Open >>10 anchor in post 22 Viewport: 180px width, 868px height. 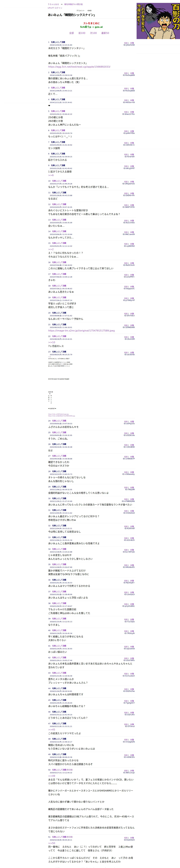pyautogui.click(x=51, y=342)
